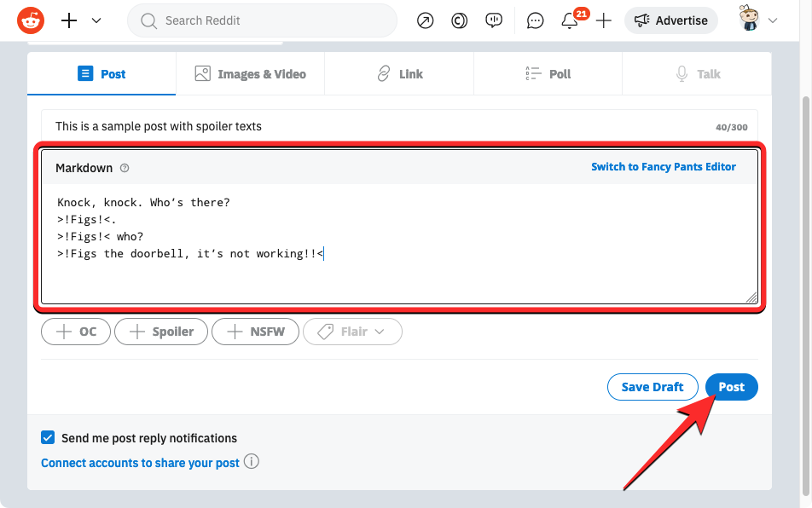The image size is (812, 508).
Task: Switch to the Poll tab
Action: tap(548, 74)
